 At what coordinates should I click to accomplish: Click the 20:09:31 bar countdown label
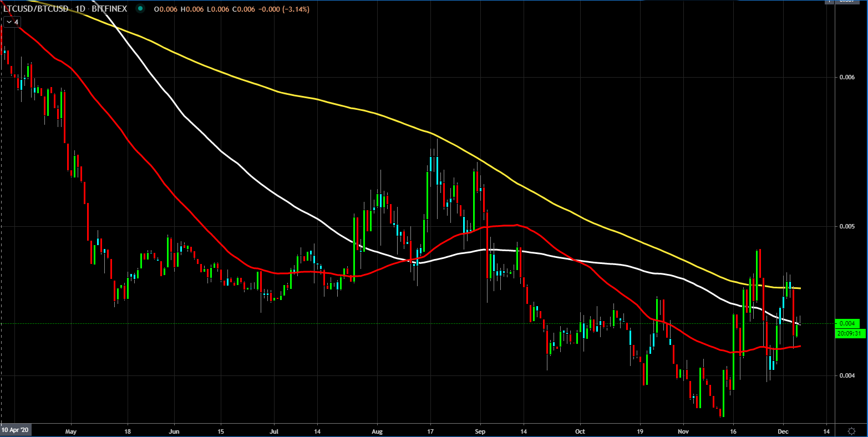[x=850, y=333]
